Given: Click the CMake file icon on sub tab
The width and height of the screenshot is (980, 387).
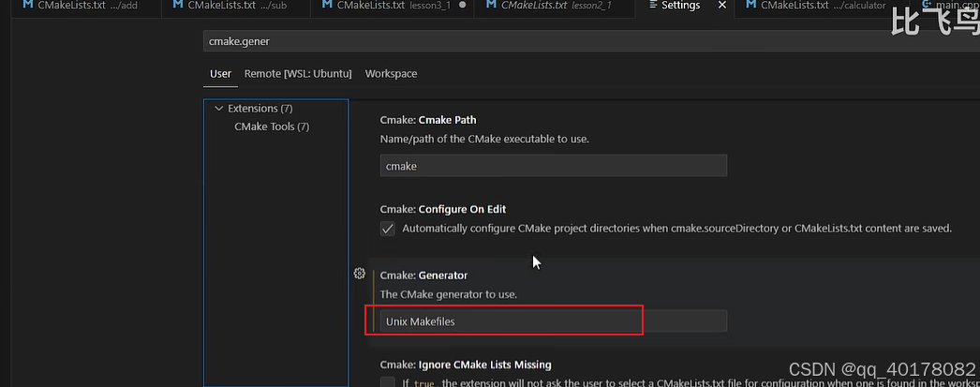Looking at the screenshot, I should click(x=177, y=5).
